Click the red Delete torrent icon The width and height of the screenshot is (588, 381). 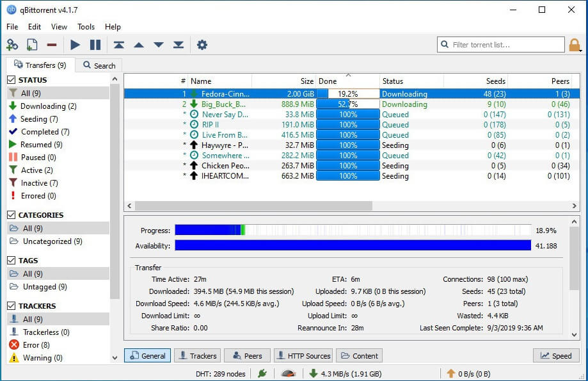click(x=52, y=45)
